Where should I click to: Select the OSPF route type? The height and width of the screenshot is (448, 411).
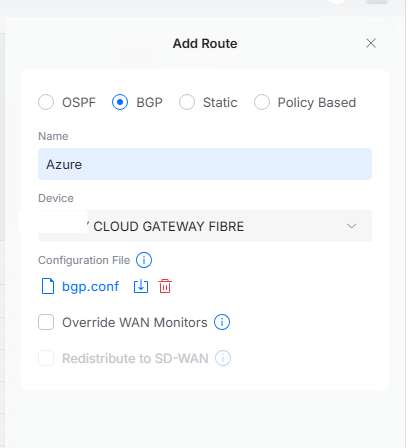(x=46, y=102)
